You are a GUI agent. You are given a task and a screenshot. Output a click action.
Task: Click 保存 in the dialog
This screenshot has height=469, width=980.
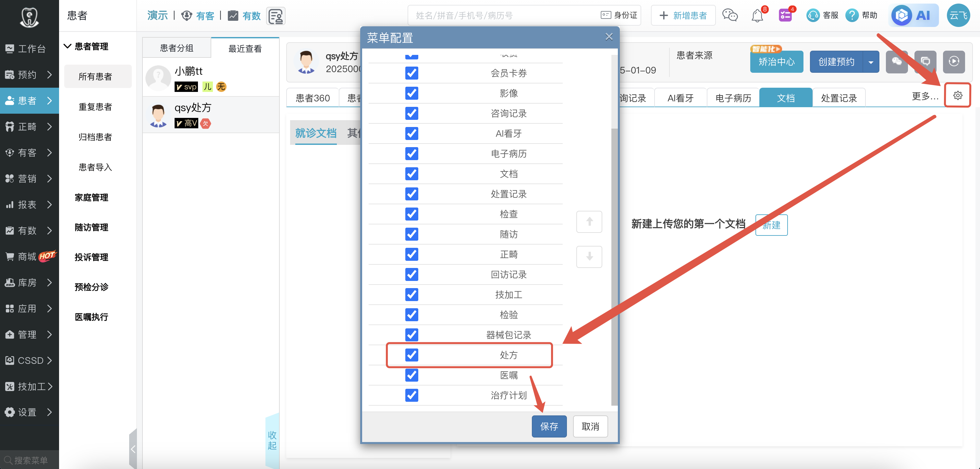tap(549, 426)
